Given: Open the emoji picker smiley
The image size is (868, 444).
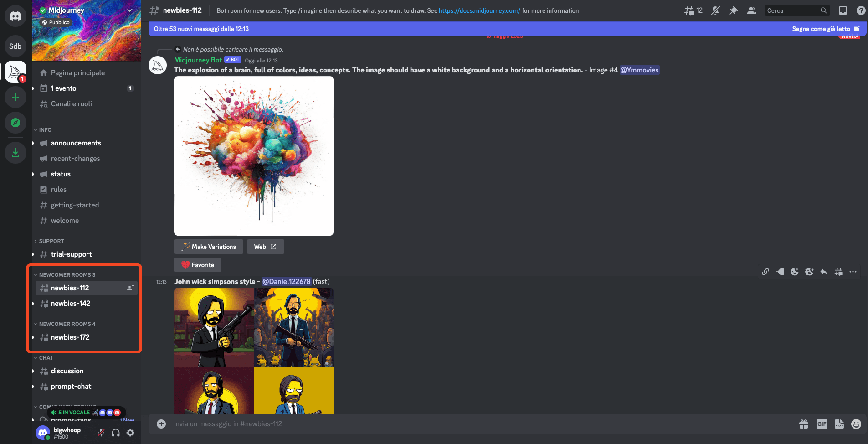Looking at the screenshot, I should (x=857, y=424).
